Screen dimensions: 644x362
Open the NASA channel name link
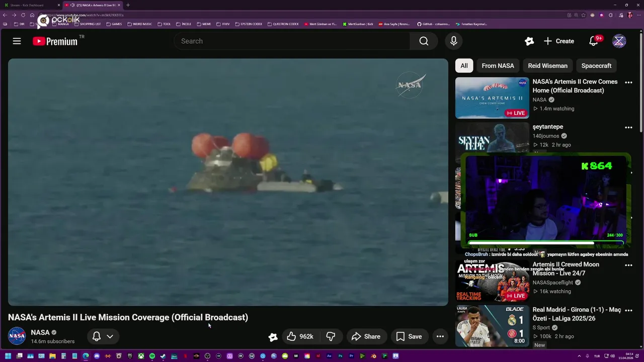point(40,332)
